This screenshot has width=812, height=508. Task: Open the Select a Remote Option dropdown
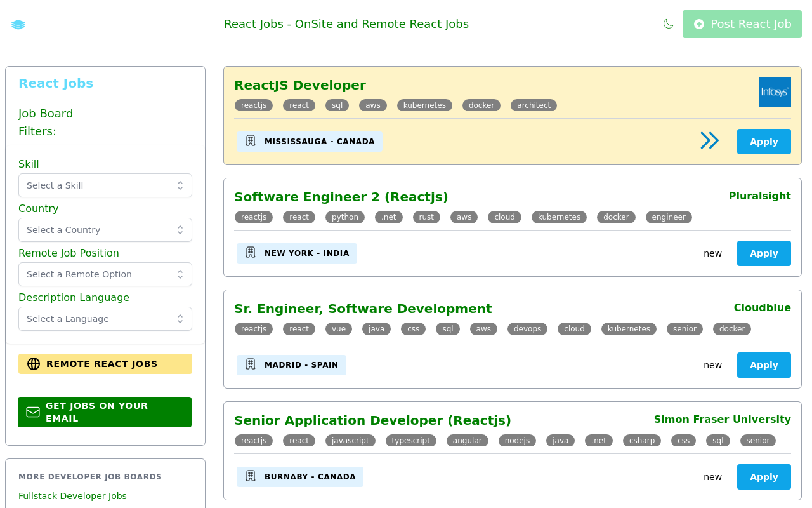point(105,274)
